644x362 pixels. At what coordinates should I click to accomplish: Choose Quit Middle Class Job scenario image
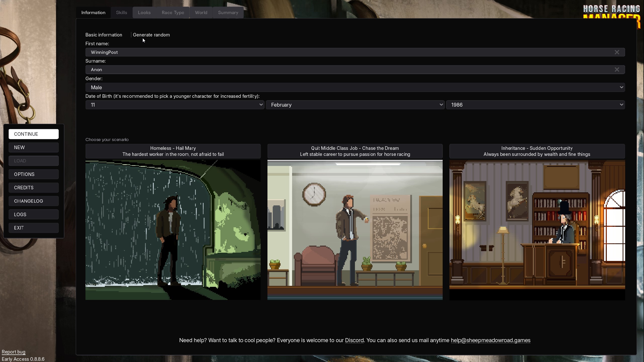tap(355, 230)
